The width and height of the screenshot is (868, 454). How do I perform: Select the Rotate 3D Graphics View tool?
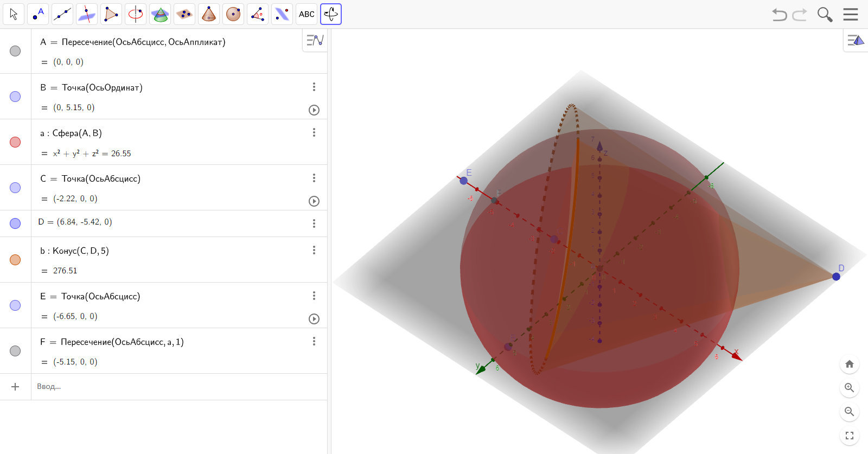click(x=331, y=14)
